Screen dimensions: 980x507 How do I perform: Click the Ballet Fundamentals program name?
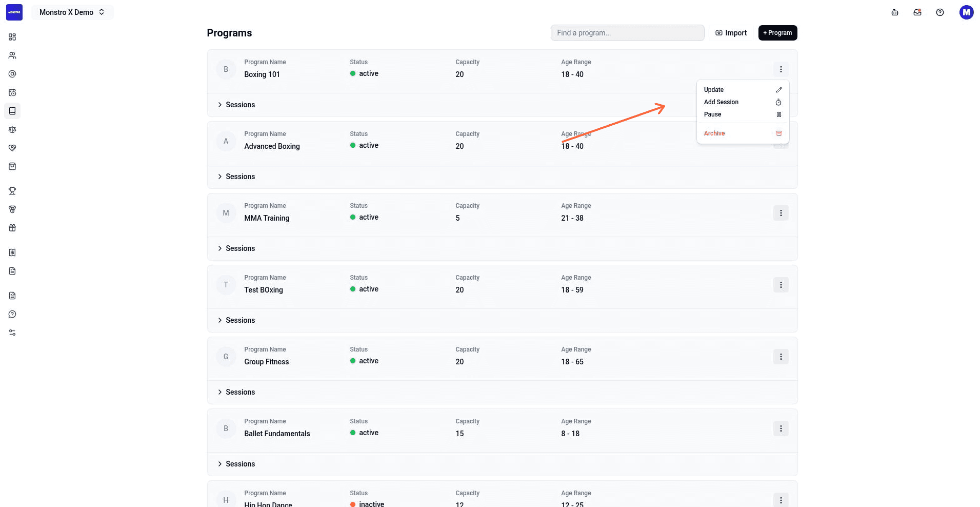(277, 434)
